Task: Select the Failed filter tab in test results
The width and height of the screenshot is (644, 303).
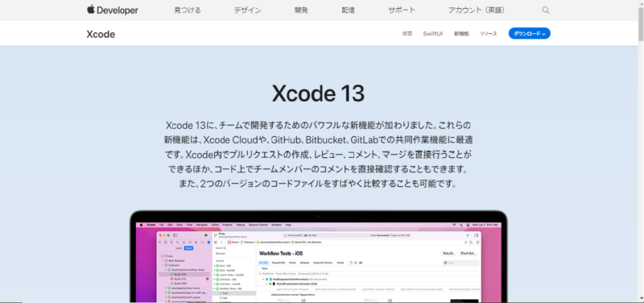Action: 292,263
